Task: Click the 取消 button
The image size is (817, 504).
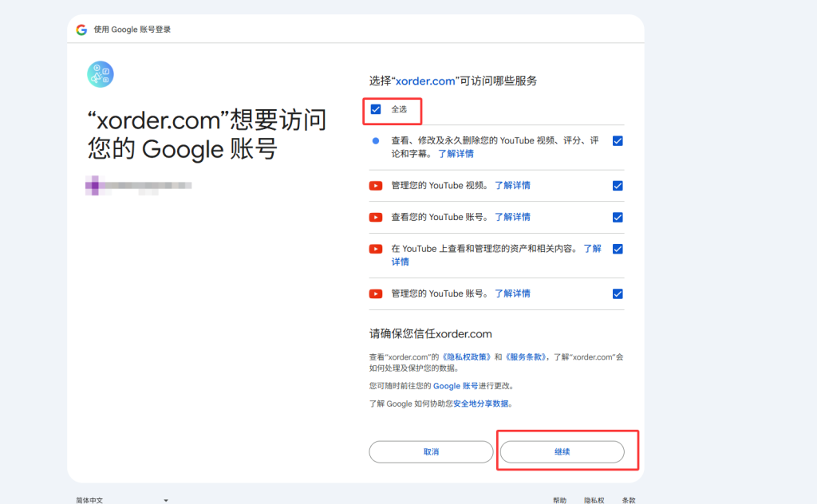Action: 431,452
